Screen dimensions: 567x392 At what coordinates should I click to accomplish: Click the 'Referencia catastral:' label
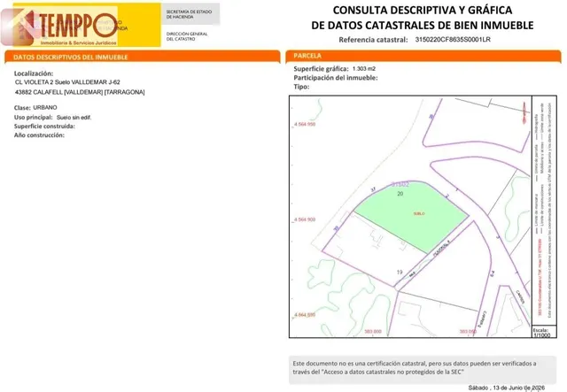click(x=373, y=40)
